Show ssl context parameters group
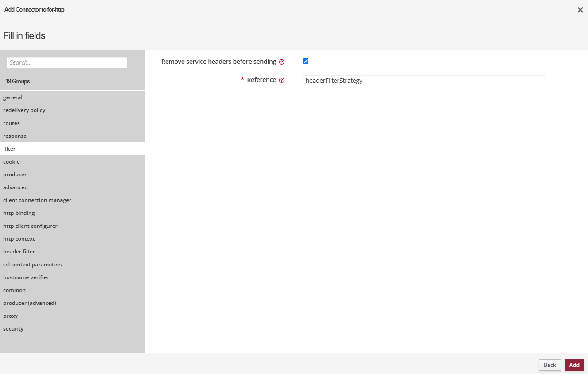This screenshot has width=588, height=374. pyautogui.click(x=32, y=265)
